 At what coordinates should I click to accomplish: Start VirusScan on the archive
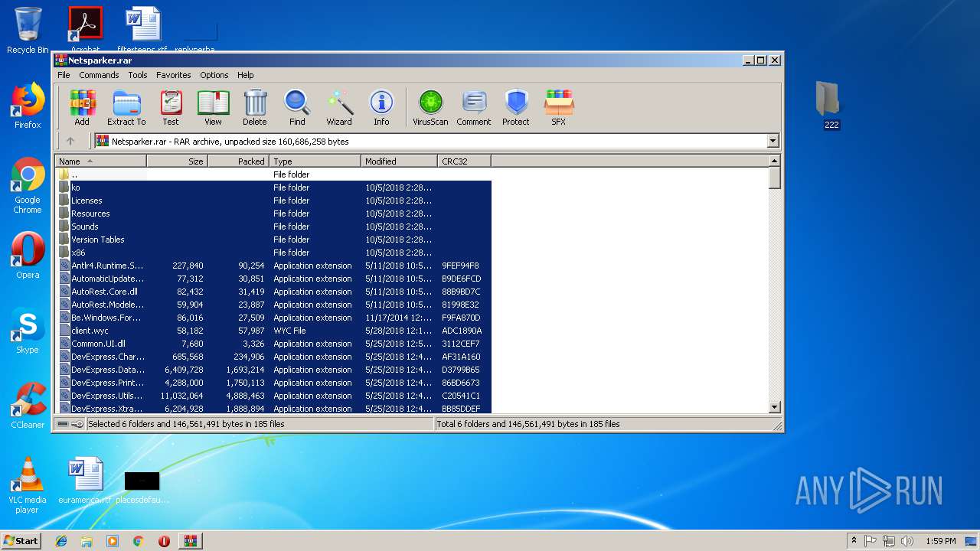click(x=430, y=108)
